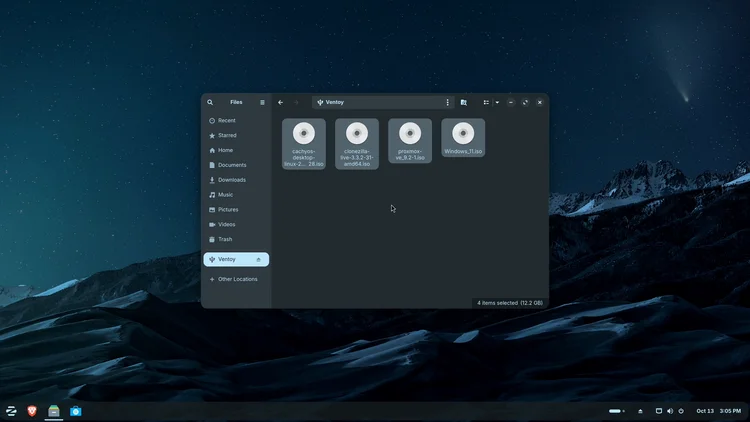The width and height of the screenshot is (750, 422).
Task: Open the Software store taskbar icon
Action: (x=76, y=411)
